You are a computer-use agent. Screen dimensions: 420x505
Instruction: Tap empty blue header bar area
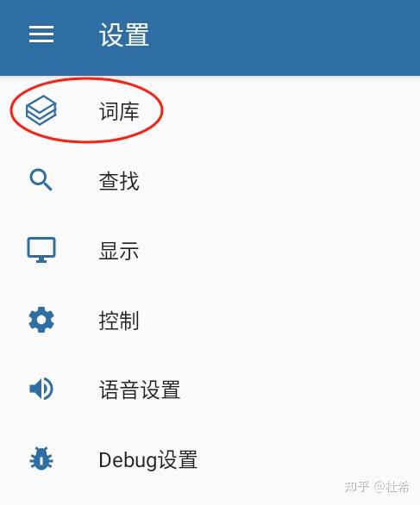(284, 37)
